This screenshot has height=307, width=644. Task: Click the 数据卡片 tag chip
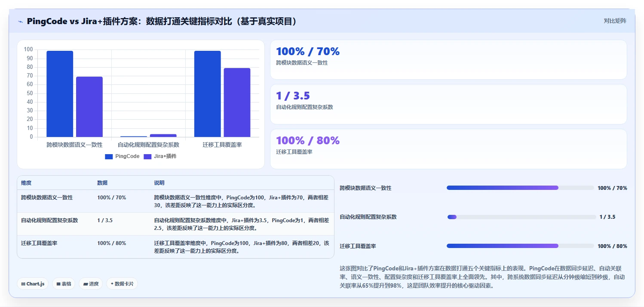122,284
